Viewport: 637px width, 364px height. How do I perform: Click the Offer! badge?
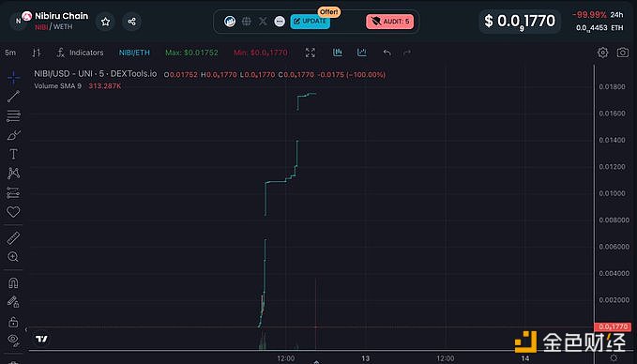pyautogui.click(x=329, y=12)
